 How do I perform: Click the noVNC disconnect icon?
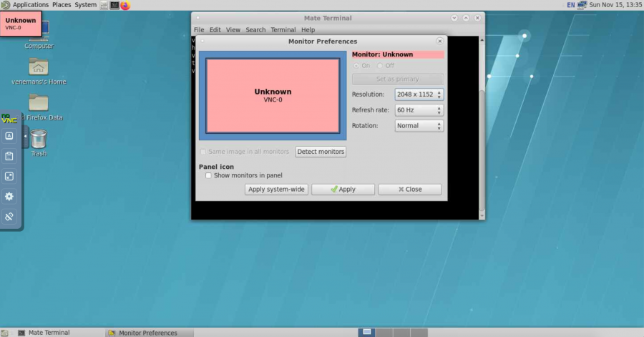tap(9, 216)
